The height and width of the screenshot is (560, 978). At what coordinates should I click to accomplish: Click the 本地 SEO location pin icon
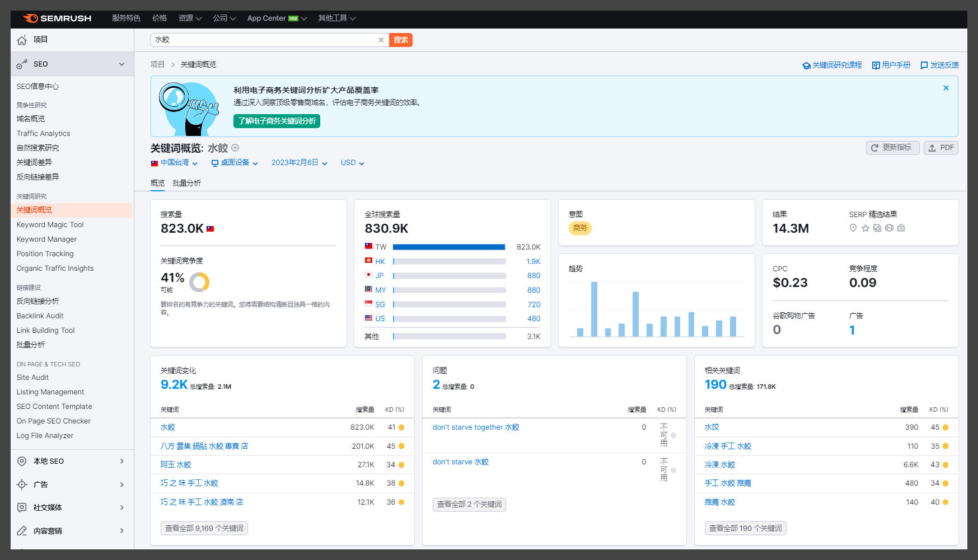pos(22,462)
